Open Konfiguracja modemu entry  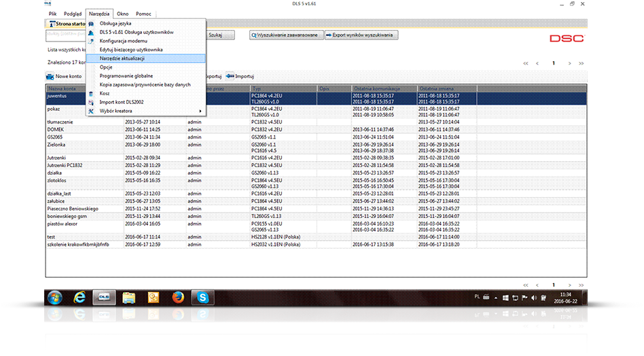pyautogui.click(x=146, y=41)
